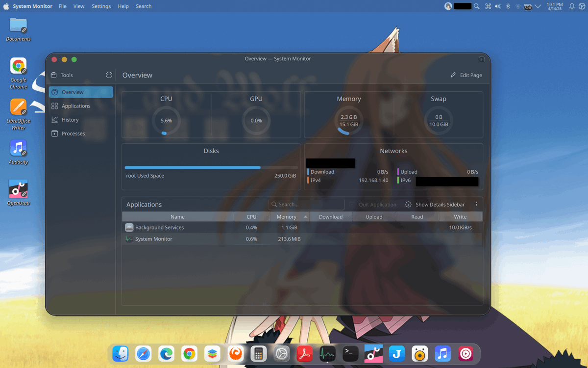Click the volume speaker icon in menu bar

[498, 6]
